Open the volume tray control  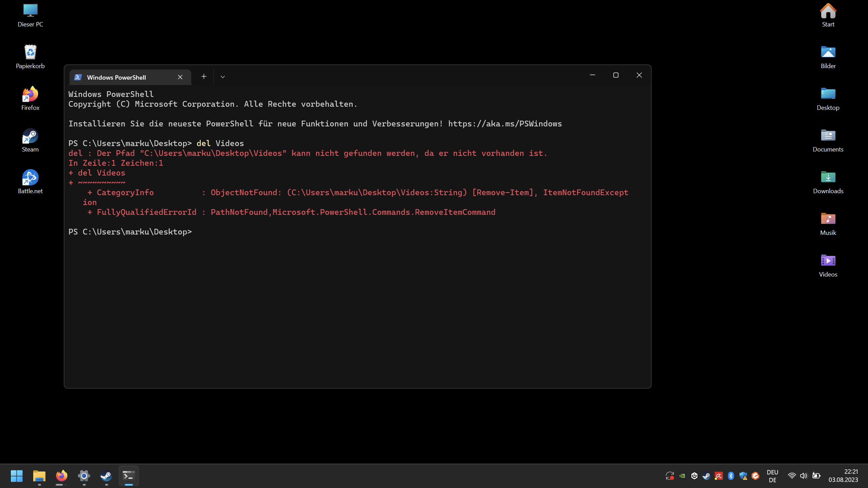(x=803, y=476)
